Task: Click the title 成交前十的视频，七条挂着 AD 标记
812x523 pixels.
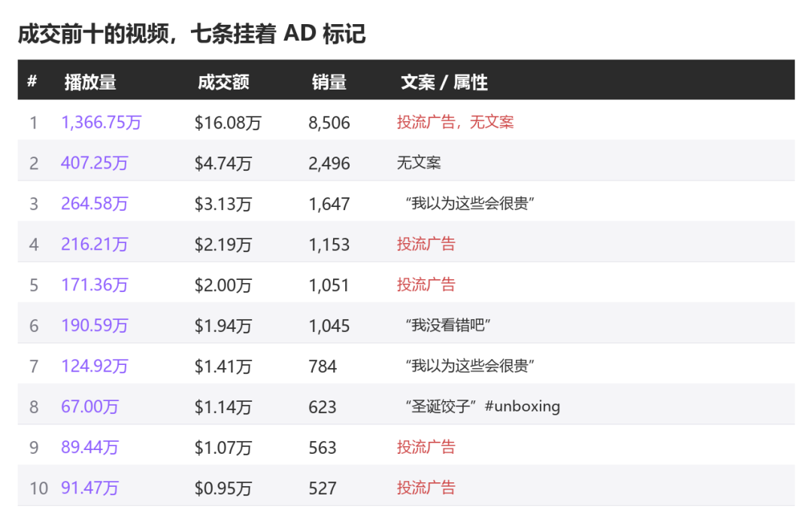Action: [192, 34]
